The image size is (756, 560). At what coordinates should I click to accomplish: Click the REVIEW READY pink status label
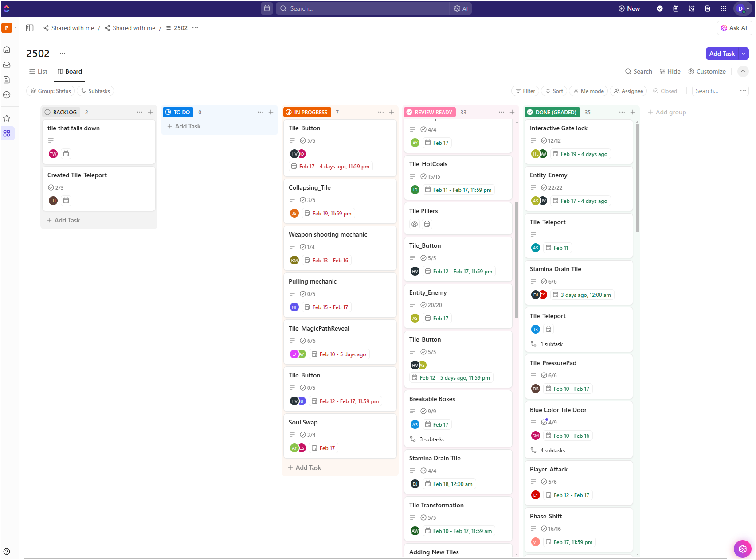click(x=429, y=112)
